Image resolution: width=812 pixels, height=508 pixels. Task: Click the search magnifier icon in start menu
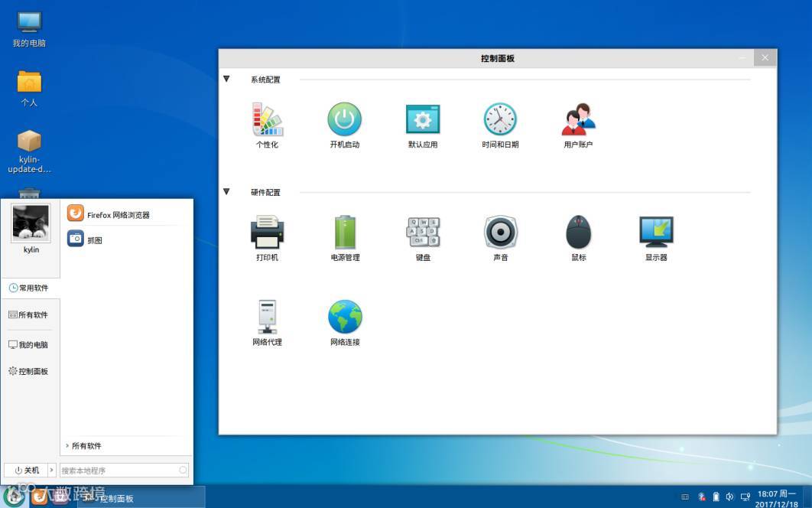(x=183, y=471)
